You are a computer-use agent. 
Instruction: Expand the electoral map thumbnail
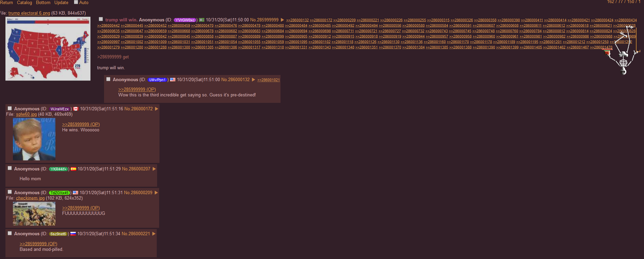(x=48, y=49)
